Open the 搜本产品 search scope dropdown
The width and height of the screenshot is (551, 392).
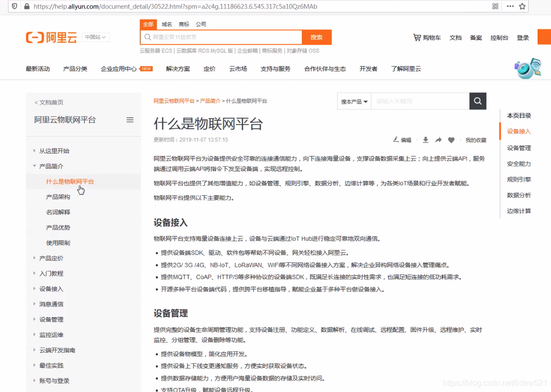(x=354, y=101)
